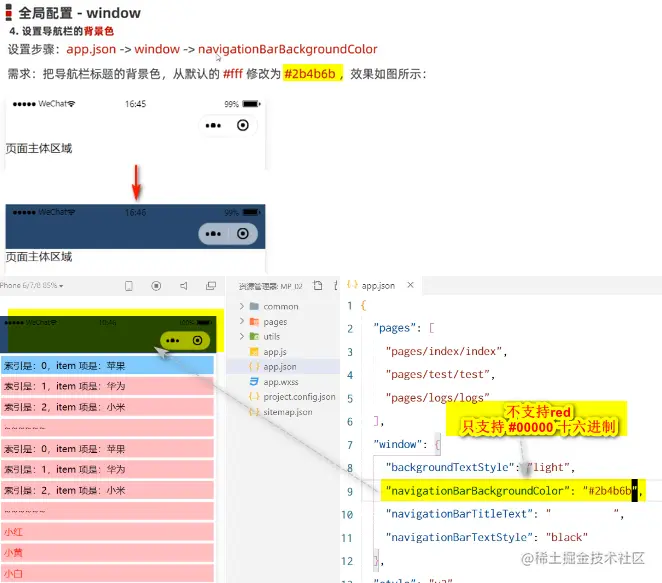Select the common folder icon in explorer
Screen dimensions: 662x583
pos(254,306)
